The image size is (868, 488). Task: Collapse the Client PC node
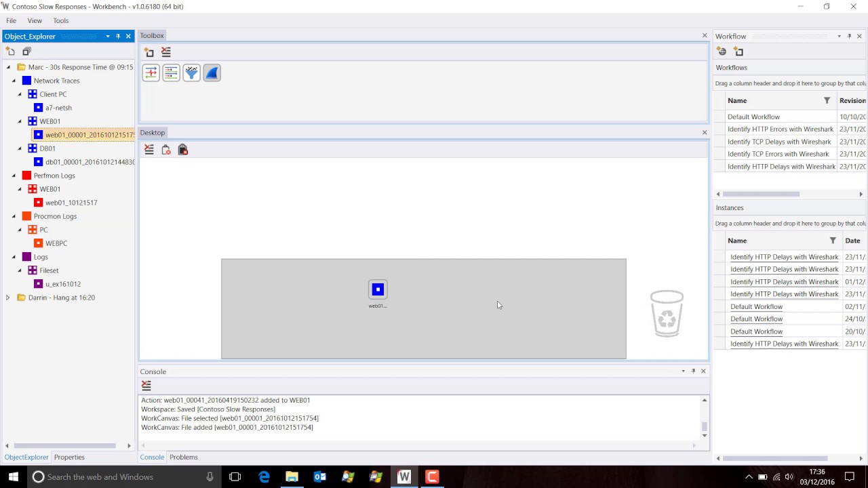20,94
